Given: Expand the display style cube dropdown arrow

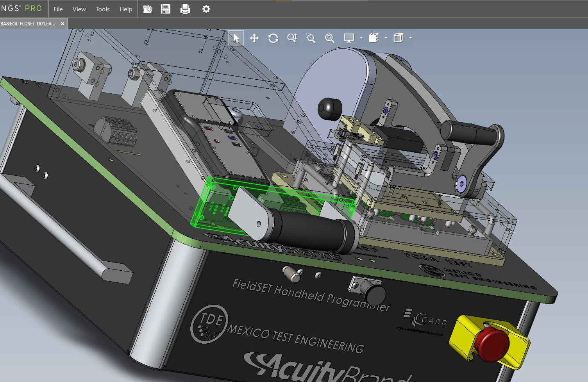Looking at the screenshot, I should coord(410,38).
